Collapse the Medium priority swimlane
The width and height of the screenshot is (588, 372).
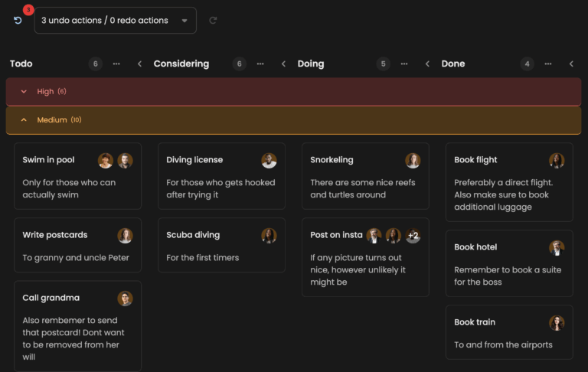click(x=24, y=120)
